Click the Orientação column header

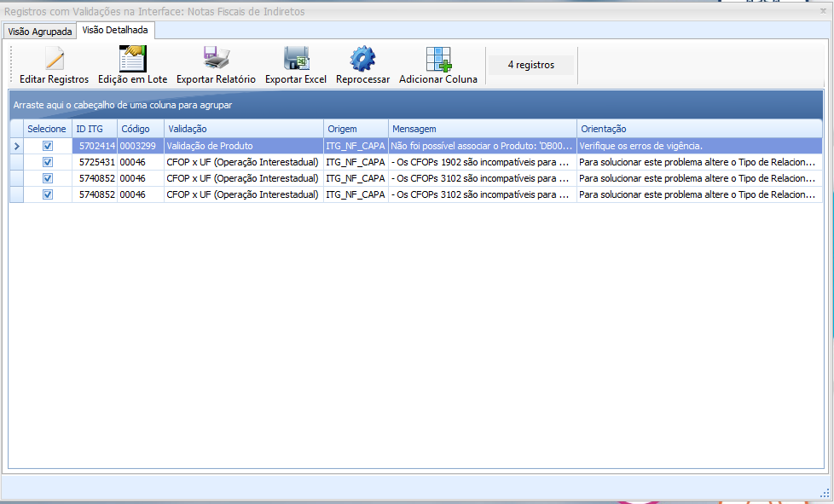coord(699,129)
